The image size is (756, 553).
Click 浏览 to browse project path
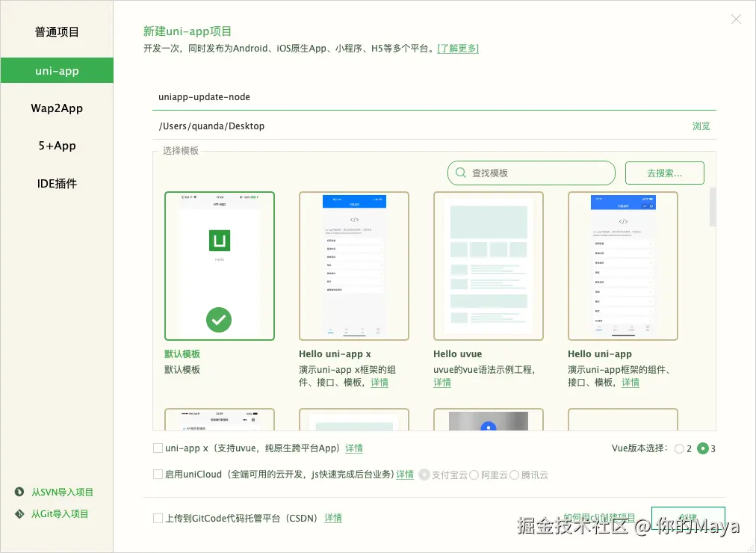(x=701, y=126)
